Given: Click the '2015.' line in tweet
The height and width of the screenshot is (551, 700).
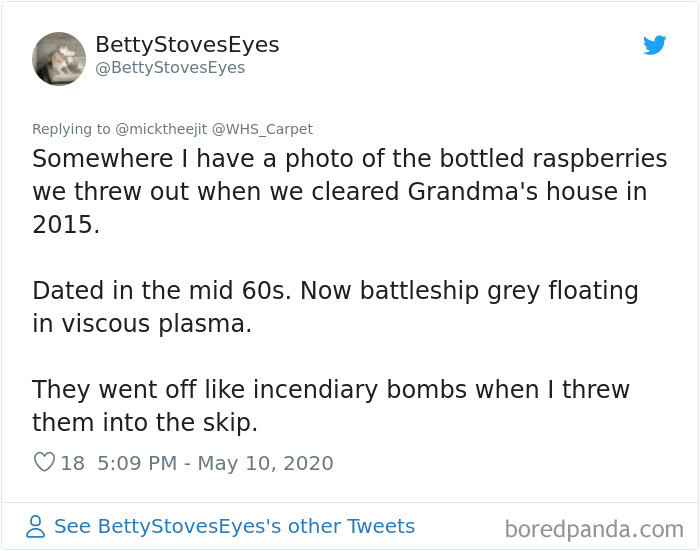Looking at the screenshot, I should point(66,224).
